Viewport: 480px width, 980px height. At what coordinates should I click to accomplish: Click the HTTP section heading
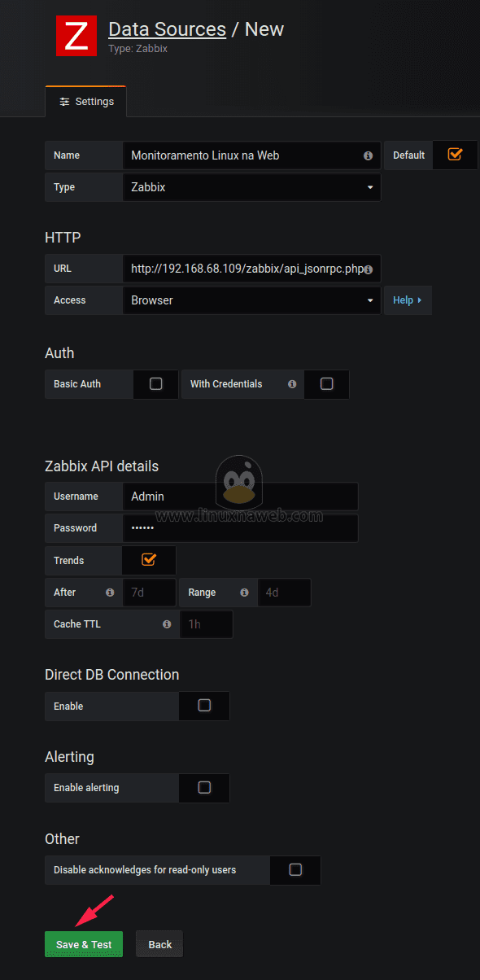[x=63, y=238]
